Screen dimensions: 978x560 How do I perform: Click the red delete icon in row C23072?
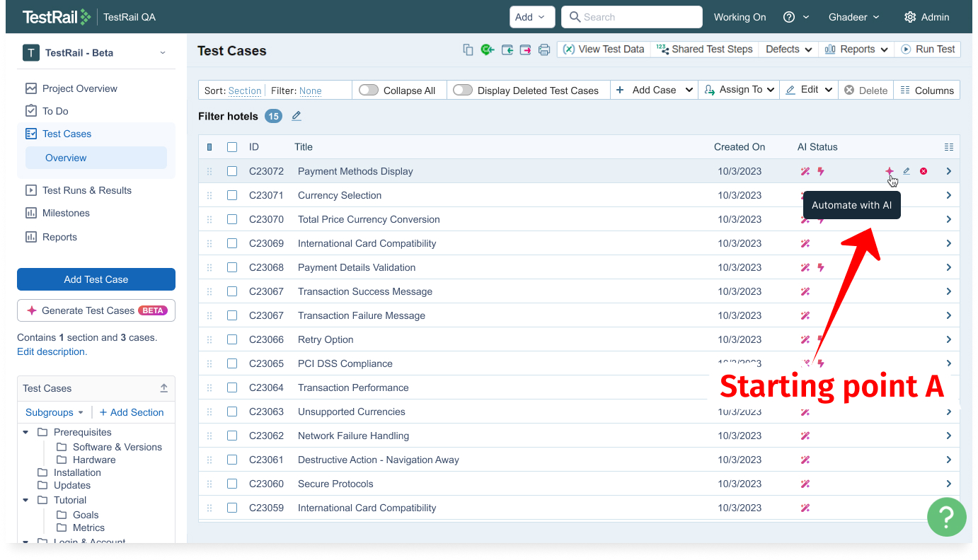(924, 171)
